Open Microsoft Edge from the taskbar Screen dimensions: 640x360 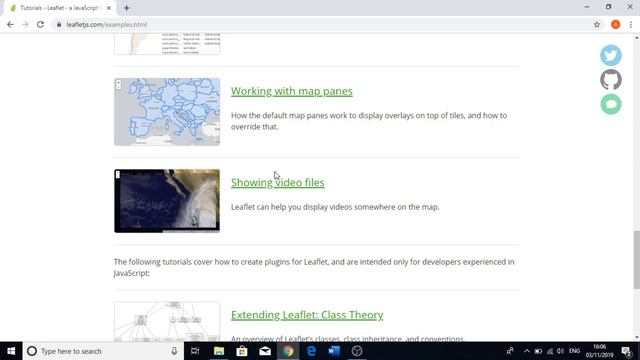point(311,351)
